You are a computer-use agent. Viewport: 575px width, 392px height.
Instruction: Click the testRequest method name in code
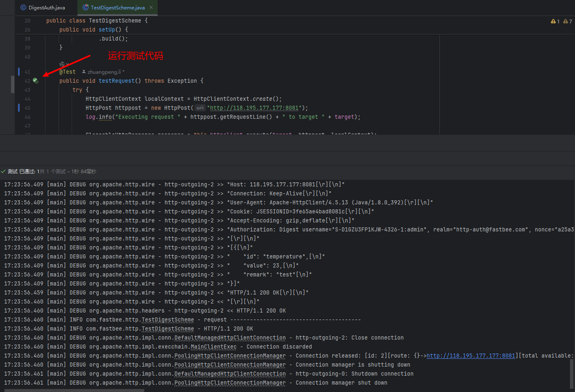point(117,81)
